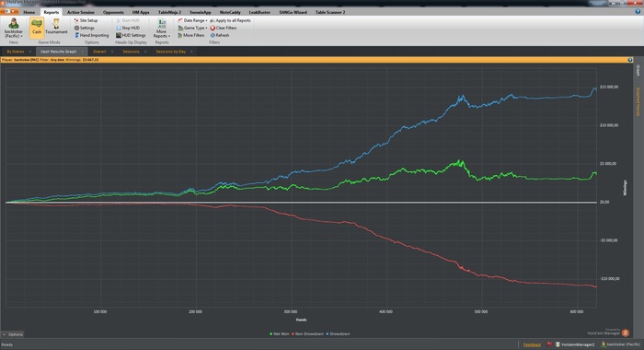Click the Start HUD button

(128, 20)
